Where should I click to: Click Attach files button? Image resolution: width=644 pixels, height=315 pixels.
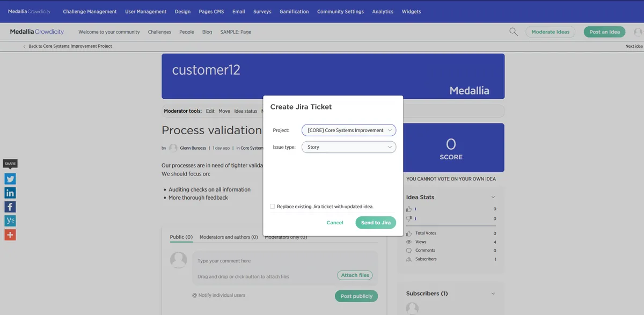(355, 275)
